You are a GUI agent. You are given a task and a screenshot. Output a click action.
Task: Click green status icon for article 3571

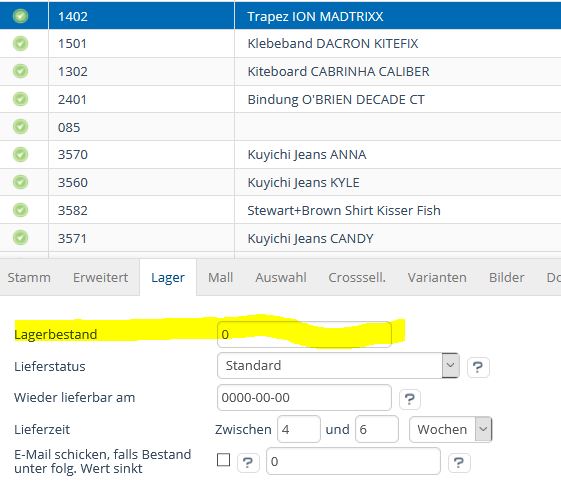click(x=20, y=237)
